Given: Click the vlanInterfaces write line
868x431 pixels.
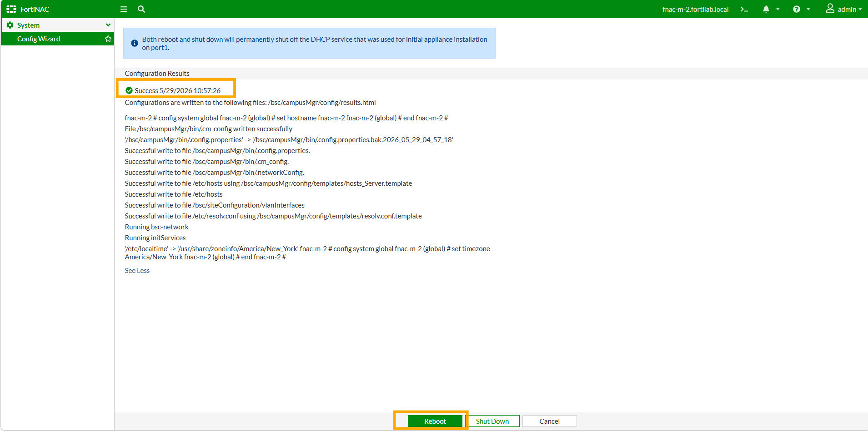Looking at the screenshot, I should pos(215,205).
